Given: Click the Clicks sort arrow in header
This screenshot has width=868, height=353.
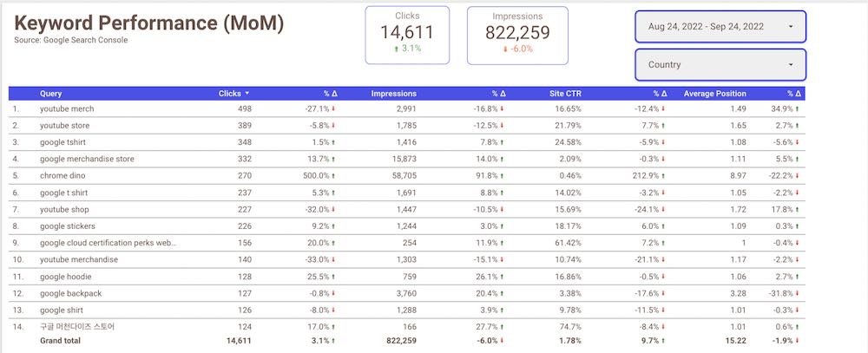Looking at the screenshot, I should [x=247, y=94].
